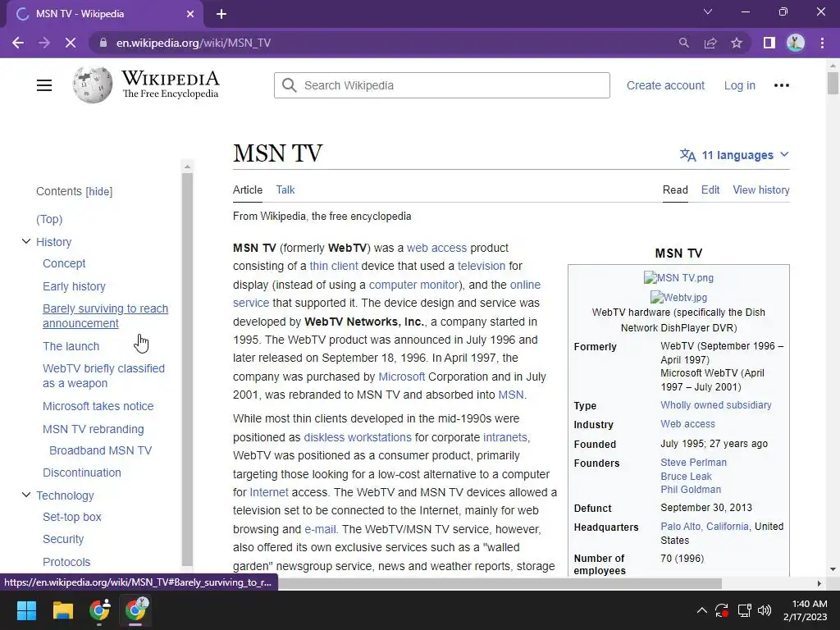Toggle the browser side panel icon

(x=769, y=43)
